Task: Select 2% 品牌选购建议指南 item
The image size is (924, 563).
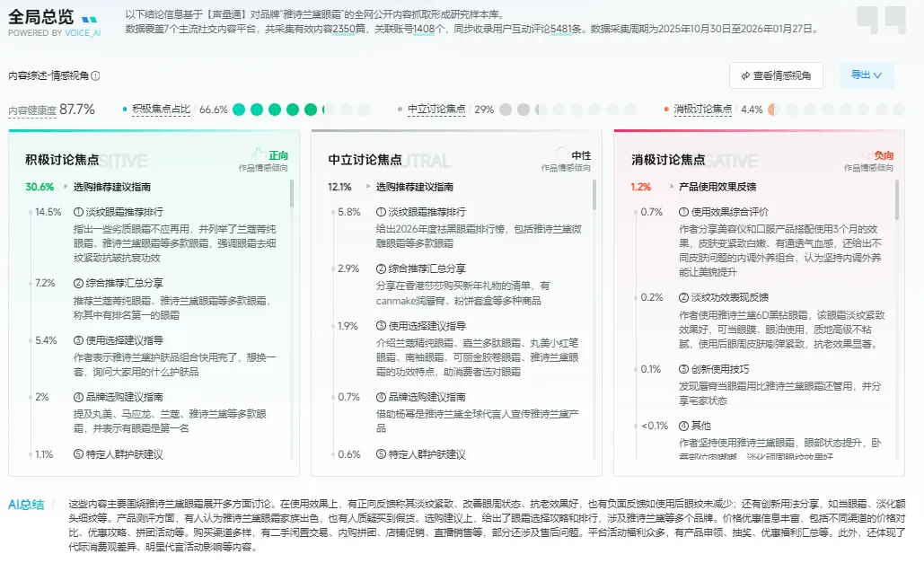Action: [118, 397]
